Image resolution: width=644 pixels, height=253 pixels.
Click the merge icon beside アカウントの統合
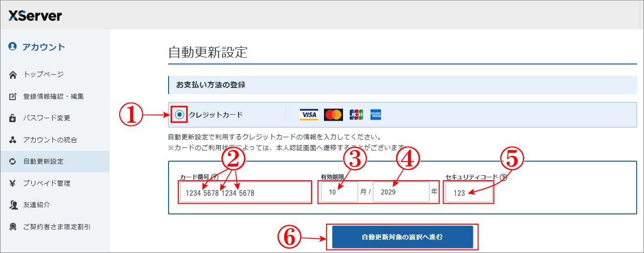13,140
